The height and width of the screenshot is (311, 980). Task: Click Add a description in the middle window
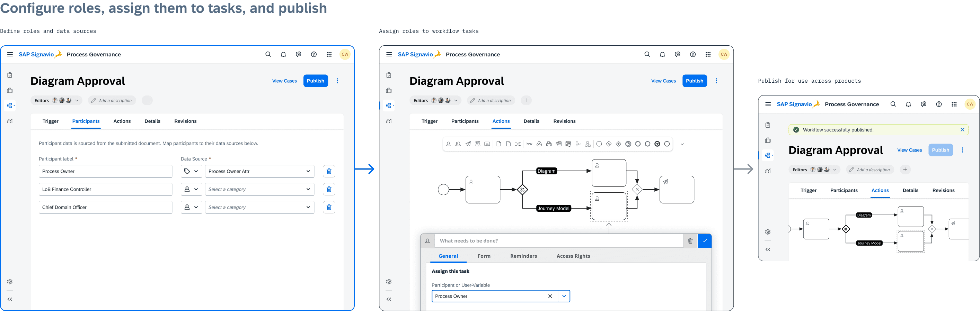(491, 101)
